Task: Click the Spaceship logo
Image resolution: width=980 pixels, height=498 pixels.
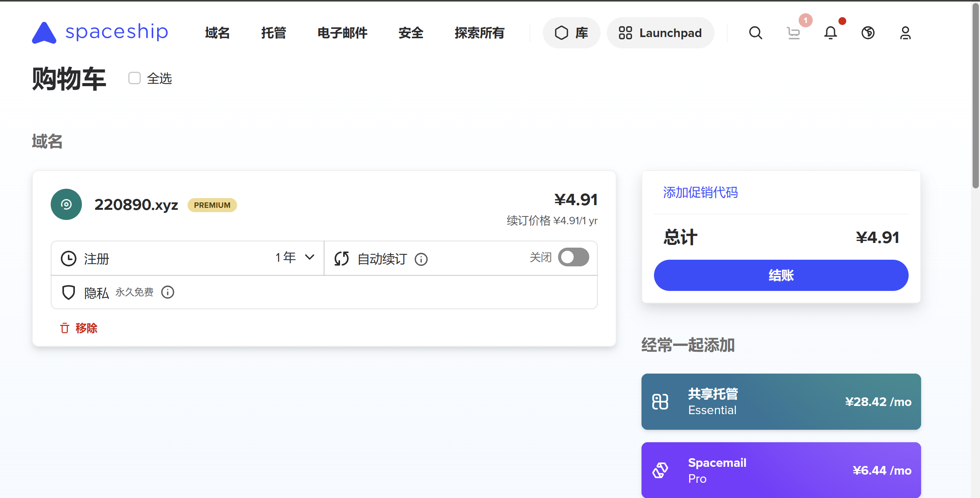Action: click(x=100, y=32)
